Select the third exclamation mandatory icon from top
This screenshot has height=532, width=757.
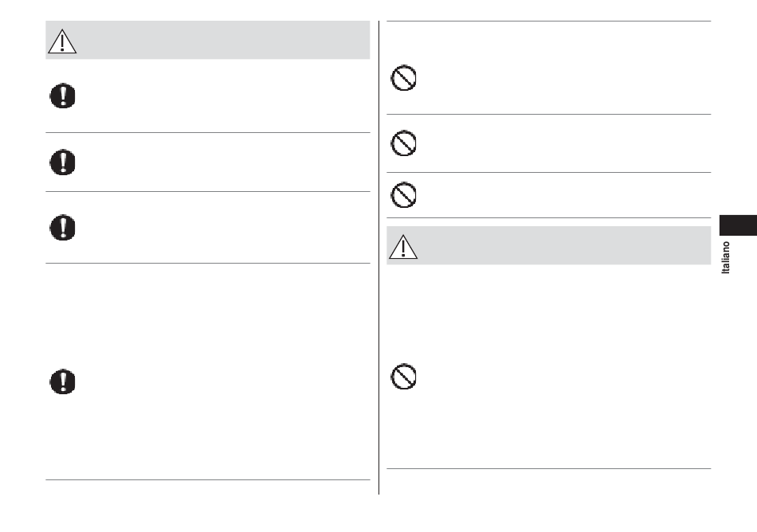pos(63,227)
